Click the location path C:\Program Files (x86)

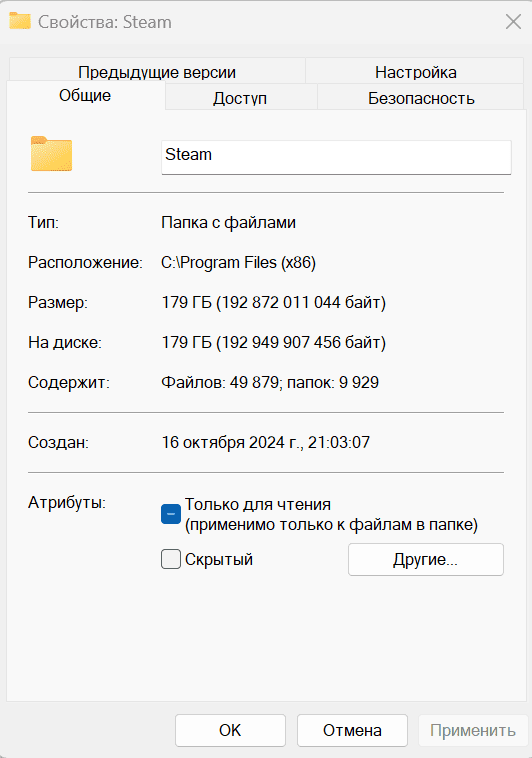pyautogui.click(x=238, y=262)
